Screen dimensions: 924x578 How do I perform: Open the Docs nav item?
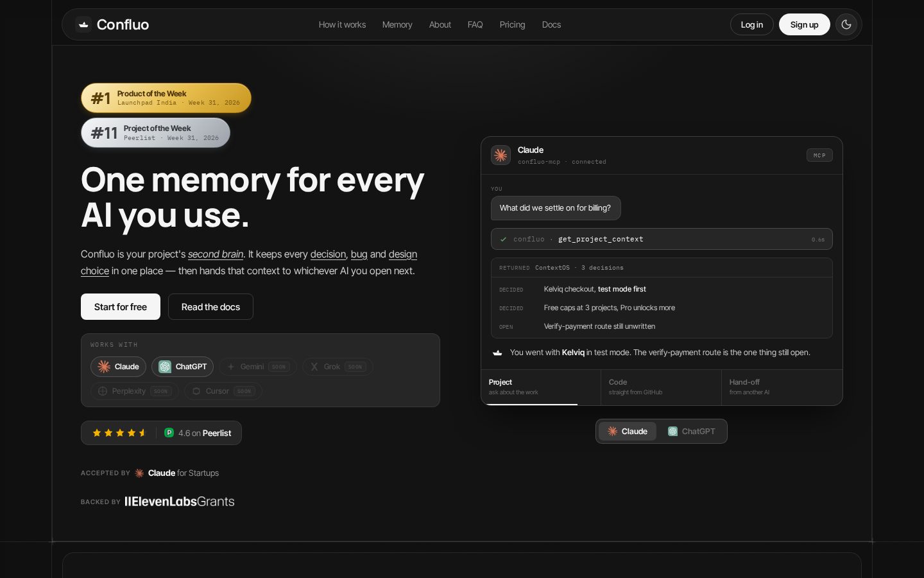pyautogui.click(x=551, y=24)
